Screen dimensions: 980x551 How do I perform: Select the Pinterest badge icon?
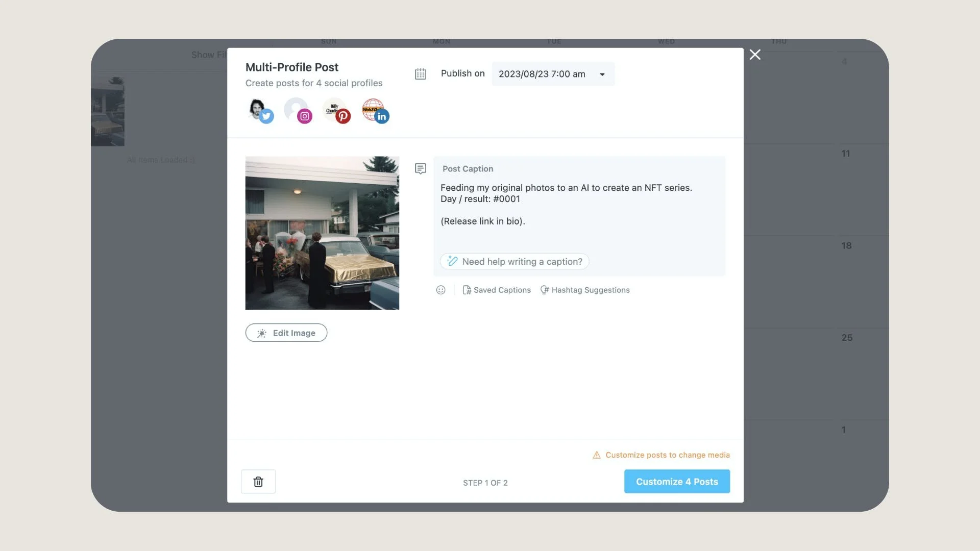click(342, 116)
